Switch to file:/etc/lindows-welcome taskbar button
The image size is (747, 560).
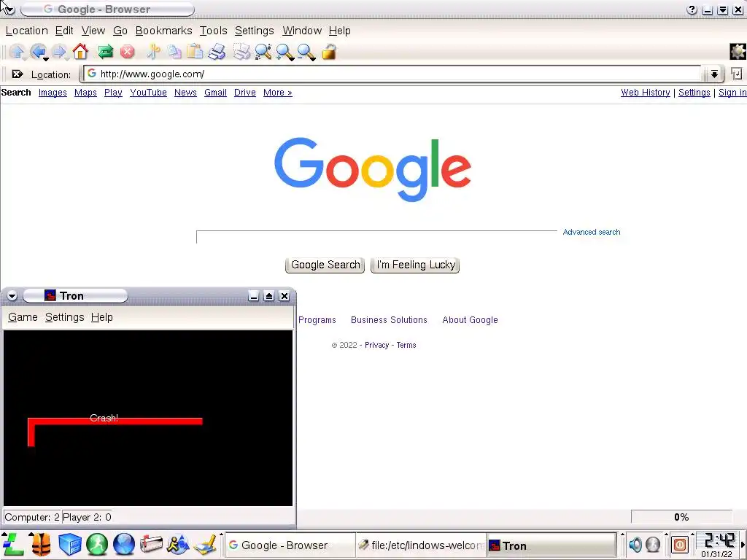tap(421, 545)
